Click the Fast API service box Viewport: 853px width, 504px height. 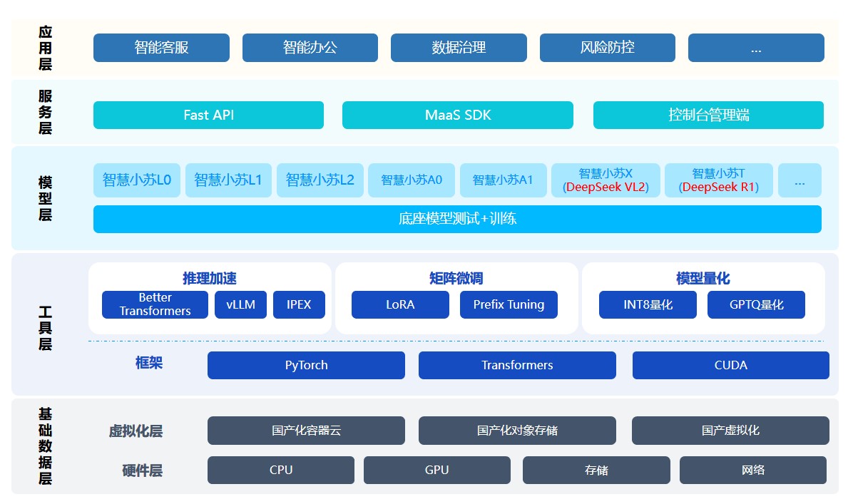point(208,115)
